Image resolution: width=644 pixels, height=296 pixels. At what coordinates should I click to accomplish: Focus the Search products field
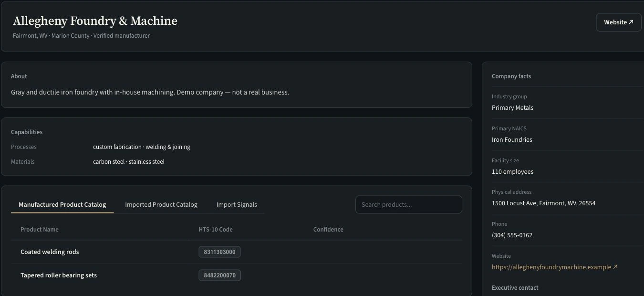409,204
